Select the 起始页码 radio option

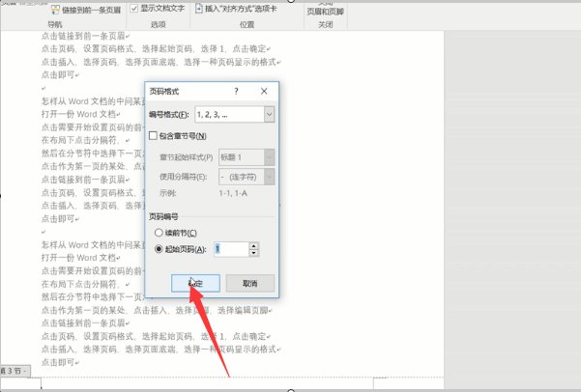(x=159, y=249)
